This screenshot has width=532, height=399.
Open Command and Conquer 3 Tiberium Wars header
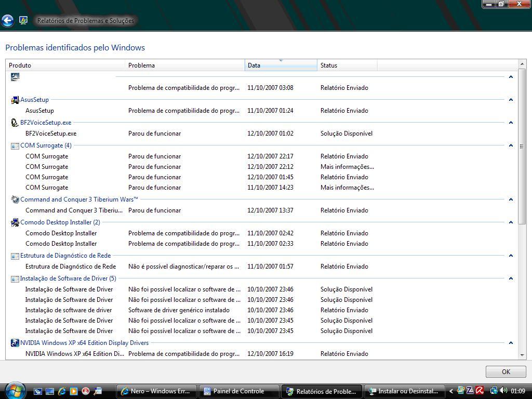(79, 199)
